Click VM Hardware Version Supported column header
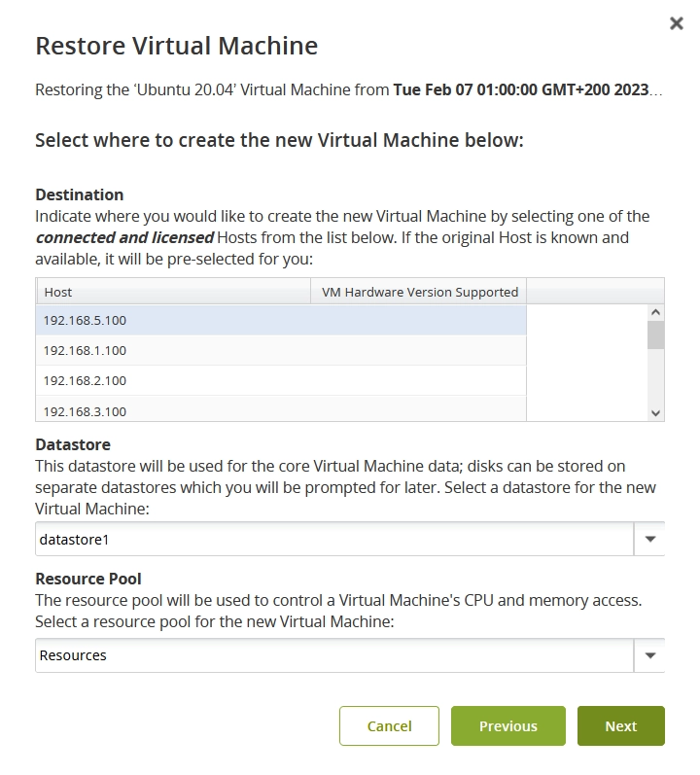 (419, 292)
